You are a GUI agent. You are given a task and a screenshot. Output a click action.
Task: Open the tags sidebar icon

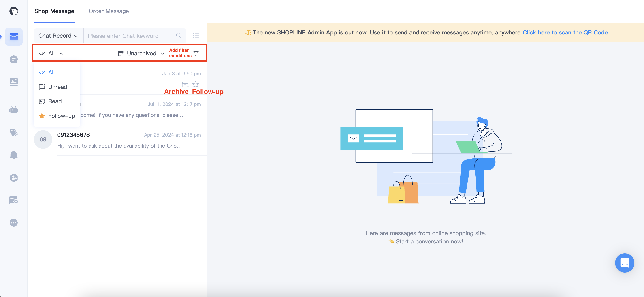click(14, 132)
